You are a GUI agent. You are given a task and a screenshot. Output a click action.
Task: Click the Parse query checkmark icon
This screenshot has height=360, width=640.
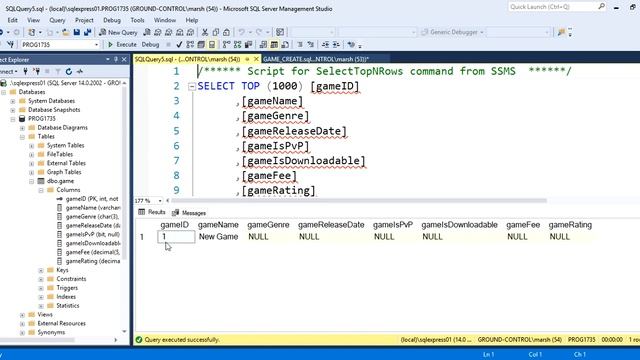[x=179, y=44]
